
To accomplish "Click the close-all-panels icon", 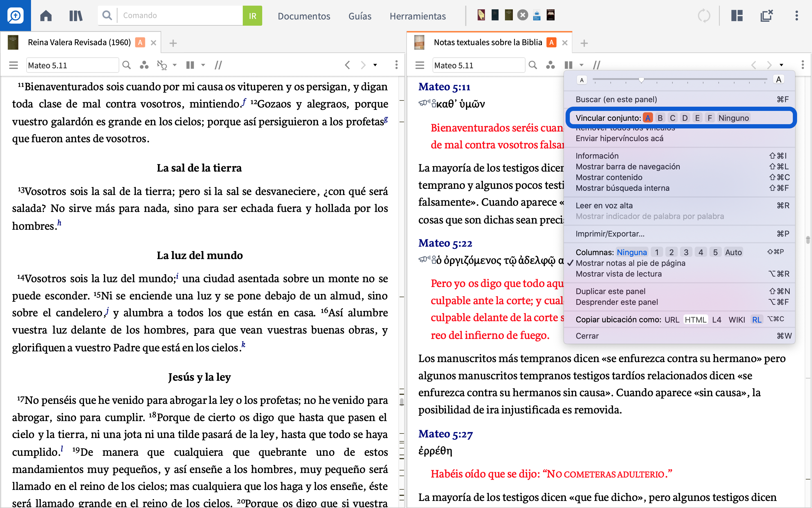I will coord(767,16).
